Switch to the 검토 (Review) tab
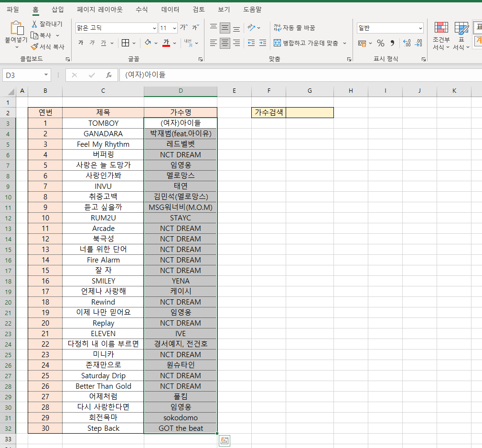The width and height of the screenshot is (482, 448). [199, 10]
